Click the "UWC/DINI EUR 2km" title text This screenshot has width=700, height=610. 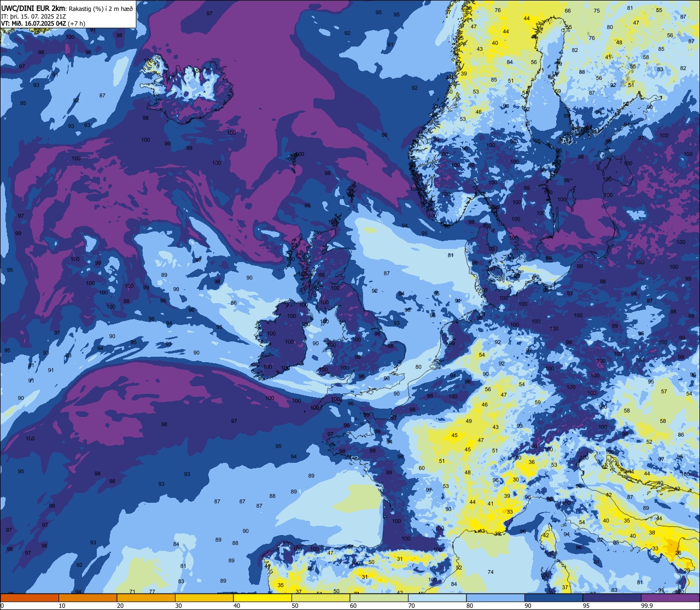pyautogui.click(x=33, y=8)
